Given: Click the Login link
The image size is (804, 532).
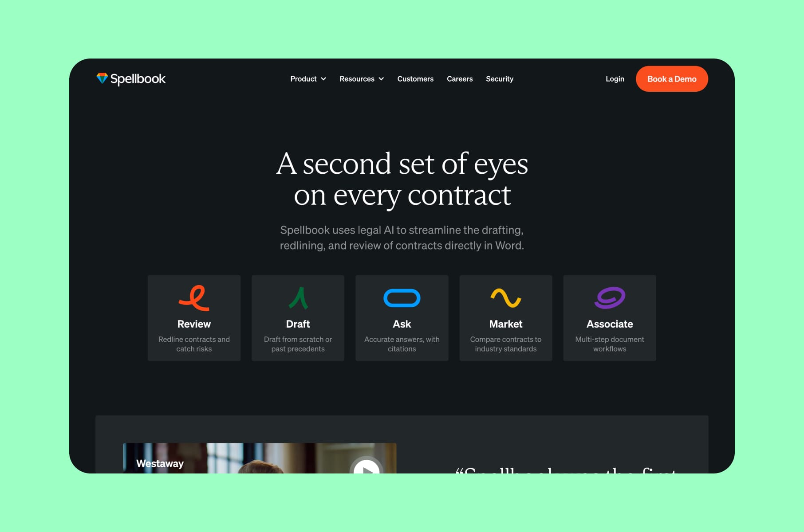Looking at the screenshot, I should point(615,79).
